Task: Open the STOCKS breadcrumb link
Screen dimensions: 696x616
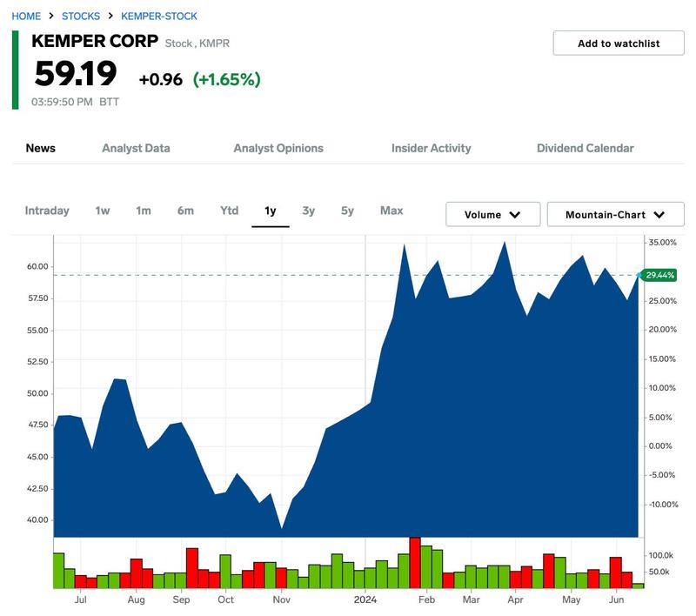Action: click(81, 17)
